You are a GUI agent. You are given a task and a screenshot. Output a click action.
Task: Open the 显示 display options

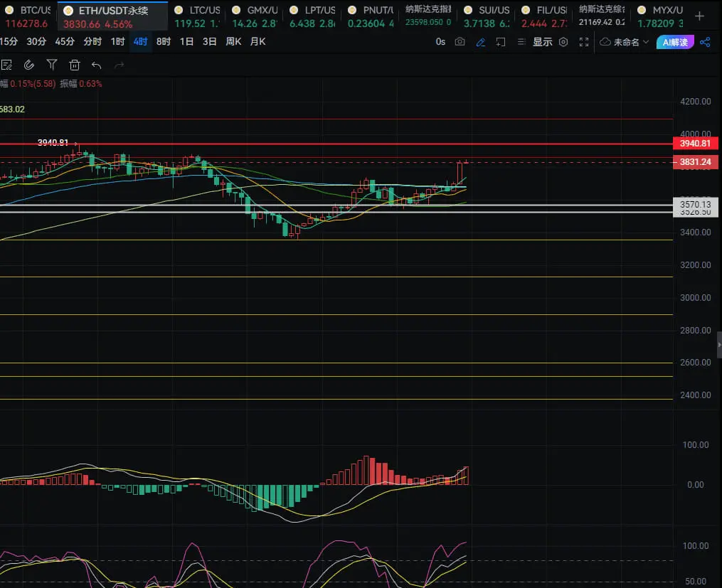pos(543,42)
